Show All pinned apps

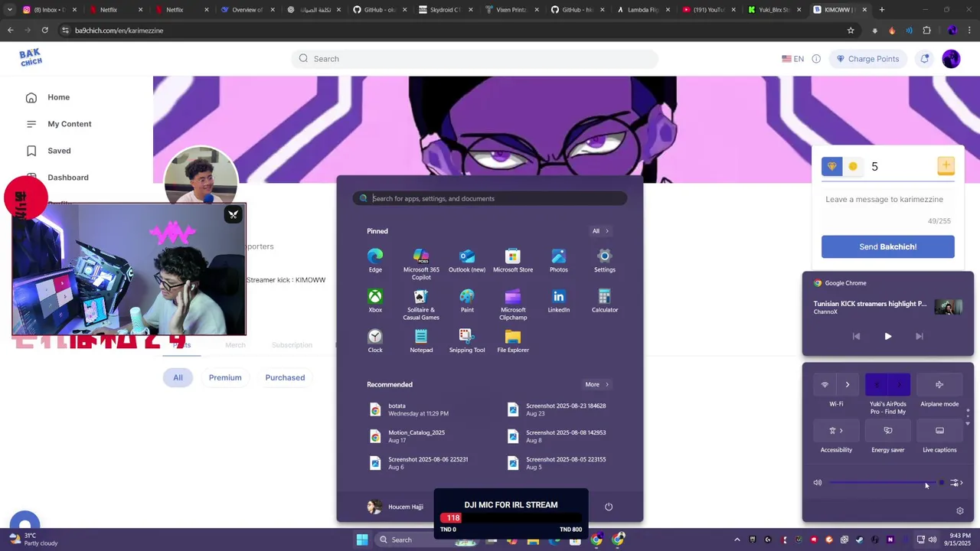600,231
